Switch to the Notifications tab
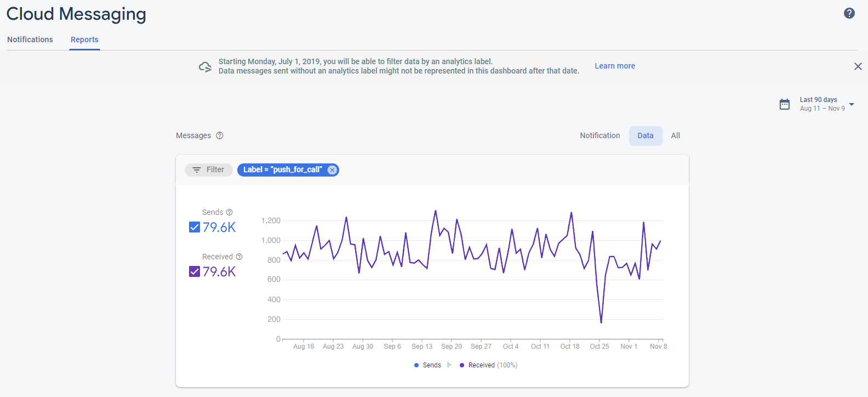This screenshot has height=397, width=868. (x=30, y=39)
